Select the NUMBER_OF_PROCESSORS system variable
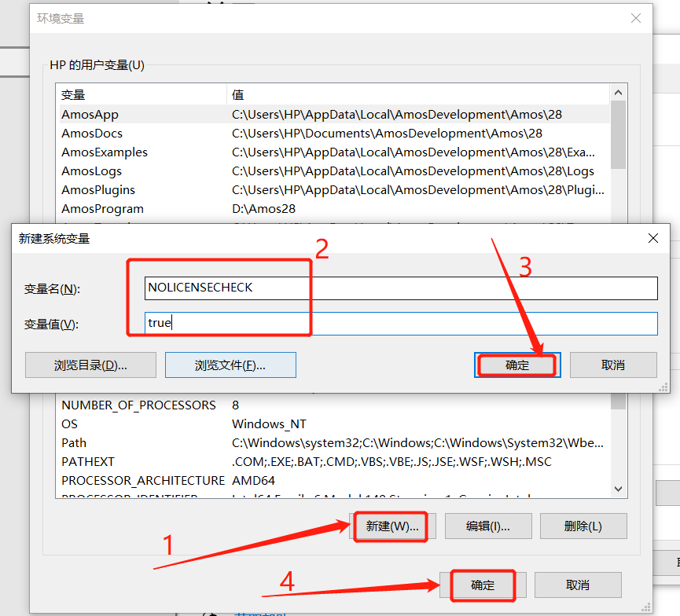The image size is (680, 616). tap(333, 405)
